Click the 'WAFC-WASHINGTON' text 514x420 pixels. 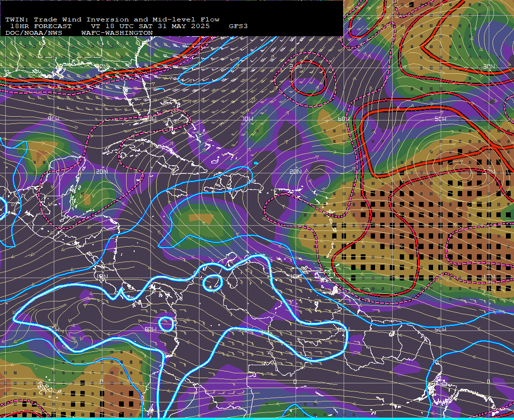[117, 33]
